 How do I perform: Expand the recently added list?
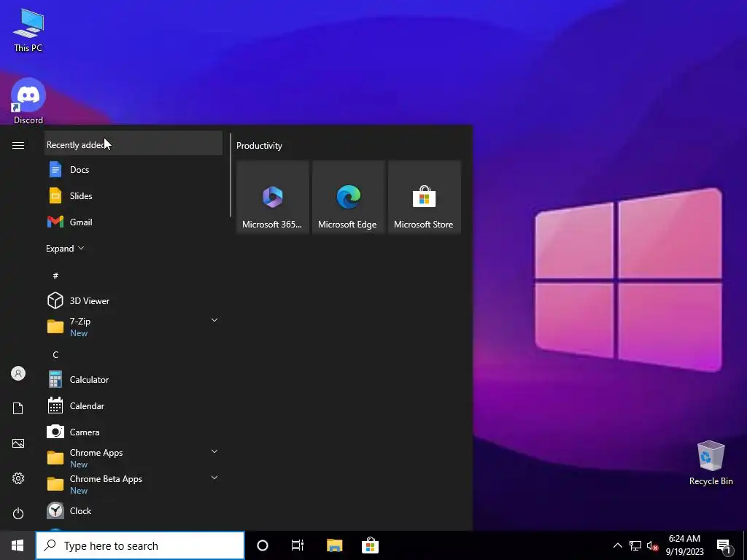pos(65,248)
